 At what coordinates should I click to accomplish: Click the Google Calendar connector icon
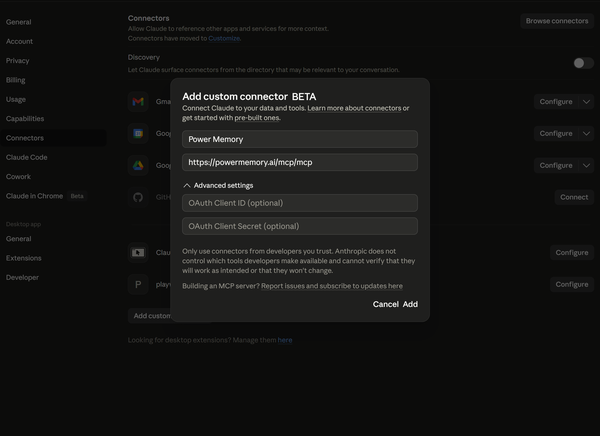point(138,133)
